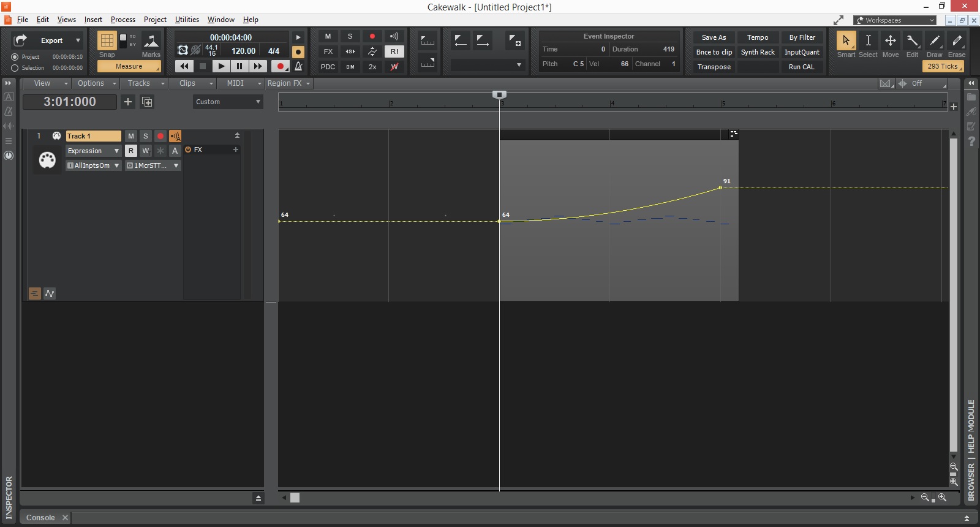Open the Custom track control dropdown

click(x=228, y=102)
